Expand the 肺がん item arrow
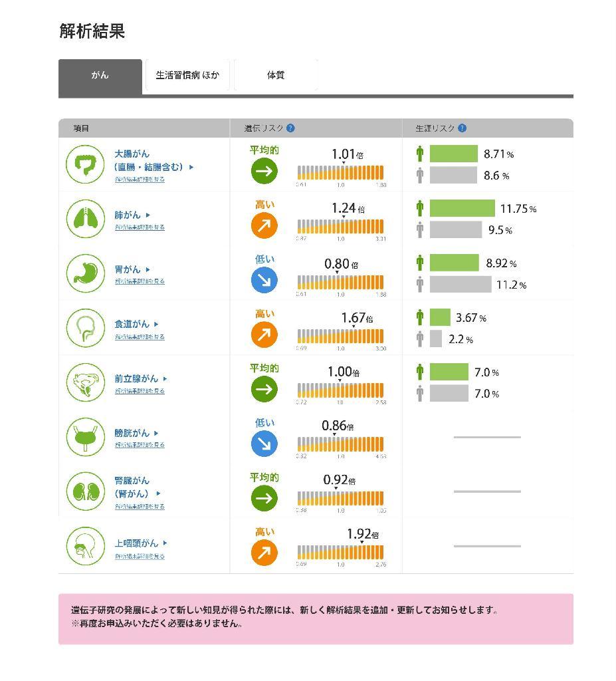Viewport: 616px width, 681px height. pos(148,215)
